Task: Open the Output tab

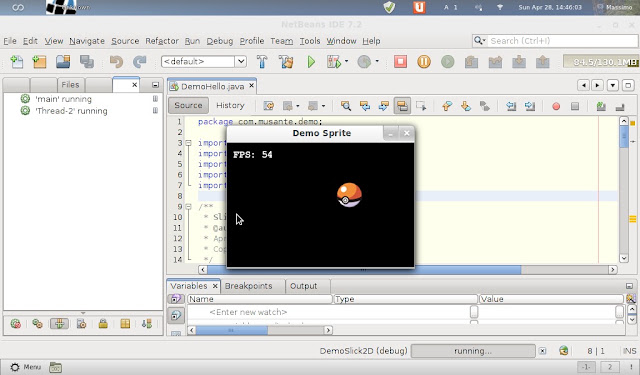Action: click(303, 286)
